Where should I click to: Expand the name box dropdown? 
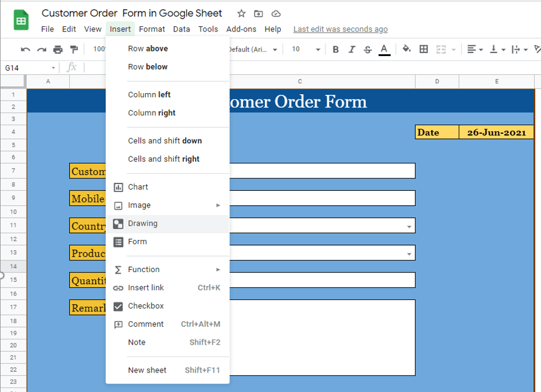(x=53, y=67)
